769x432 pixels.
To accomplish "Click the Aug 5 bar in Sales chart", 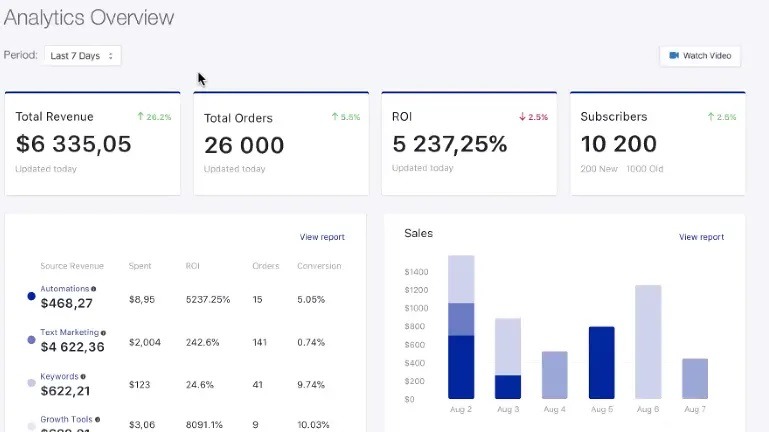I will pyautogui.click(x=601, y=362).
